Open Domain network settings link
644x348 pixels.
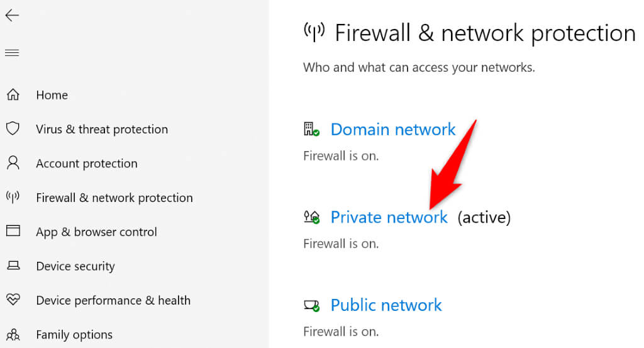tap(392, 129)
